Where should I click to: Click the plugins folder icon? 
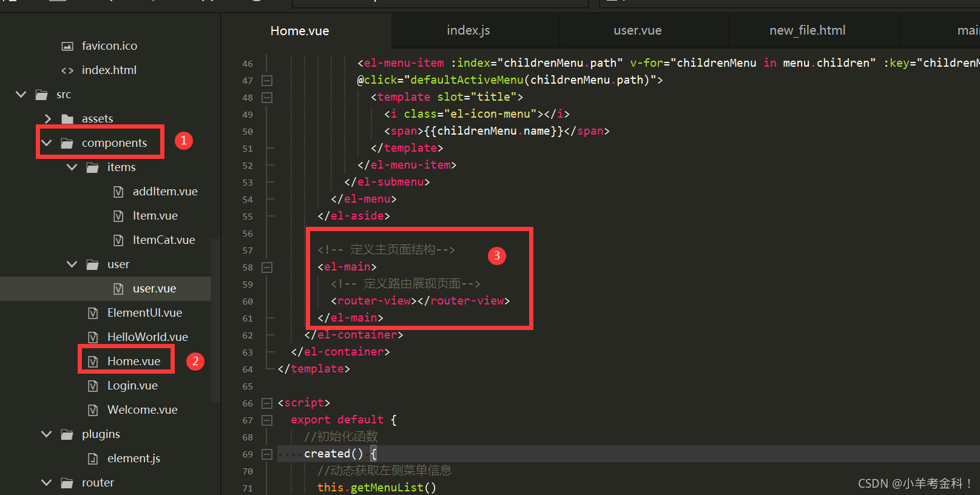point(67,434)
